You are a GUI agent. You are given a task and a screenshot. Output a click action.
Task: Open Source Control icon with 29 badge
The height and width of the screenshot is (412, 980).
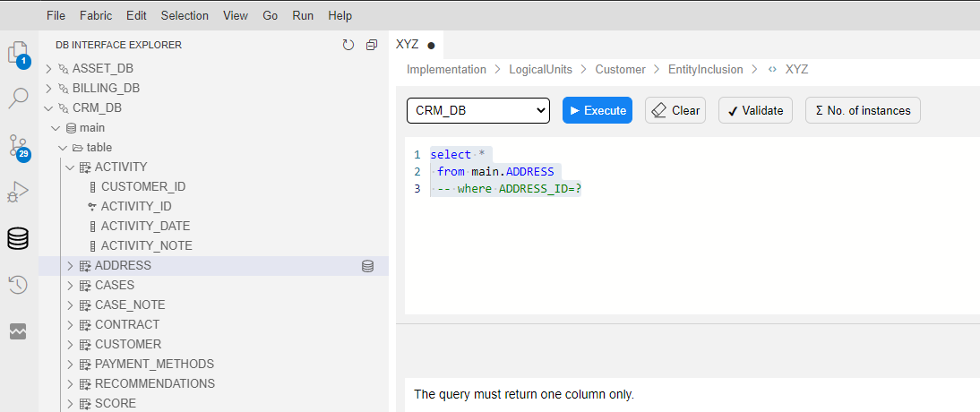[x=18, y=146]
